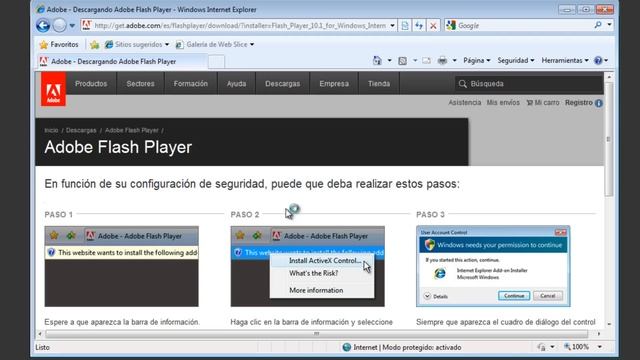Open the Productos navigation item

(91, 84)
